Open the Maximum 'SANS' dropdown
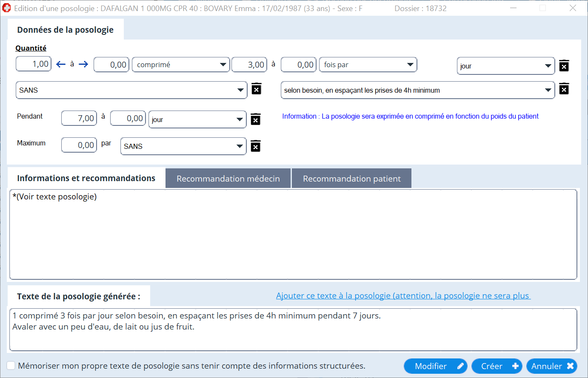 [x=240, y=146]
